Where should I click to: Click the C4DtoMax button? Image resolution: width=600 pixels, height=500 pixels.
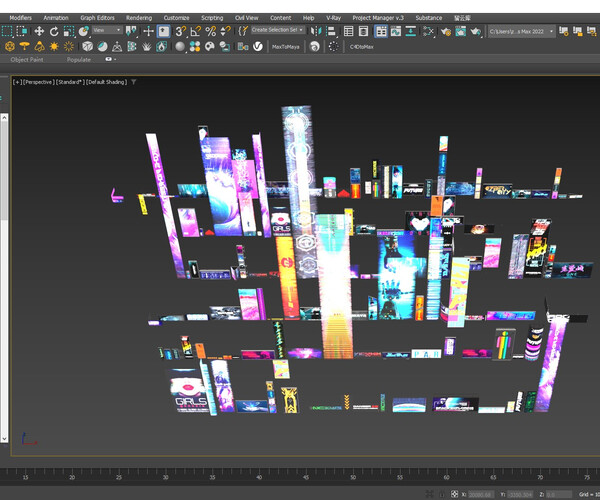(x=361, y=47)
